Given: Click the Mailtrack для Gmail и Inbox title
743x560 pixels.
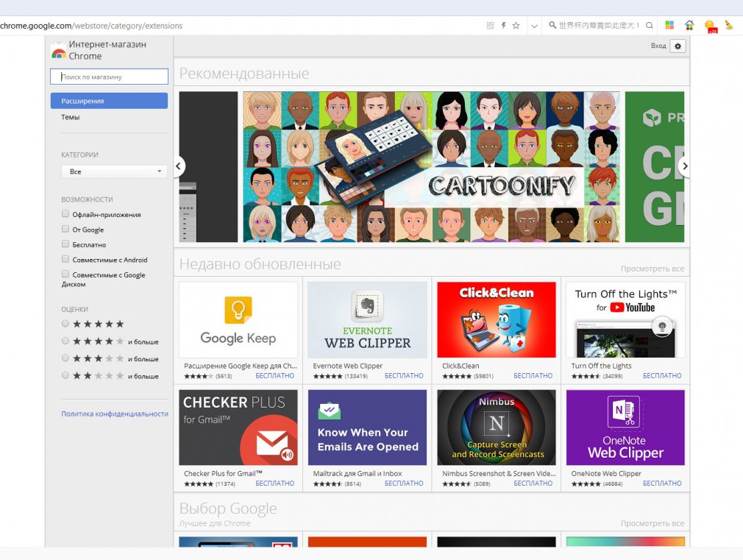Looking at the screenshot, I should tap(358, 473).
